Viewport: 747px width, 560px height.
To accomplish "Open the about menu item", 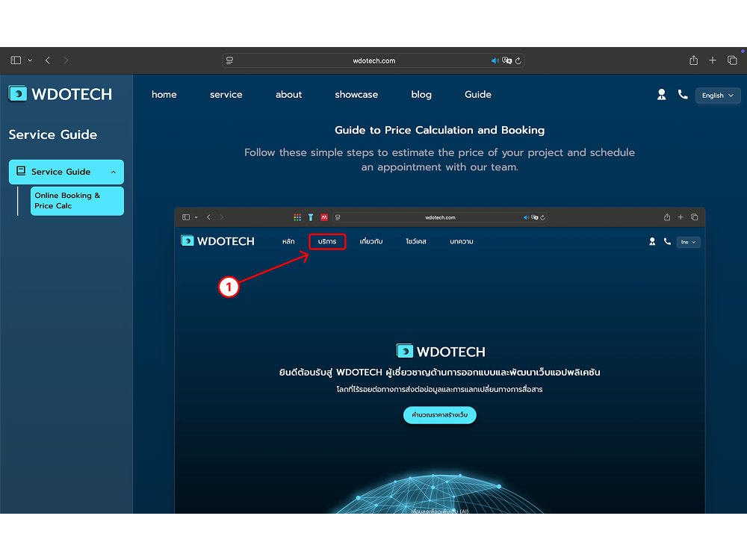I will [x=288, y=94].
